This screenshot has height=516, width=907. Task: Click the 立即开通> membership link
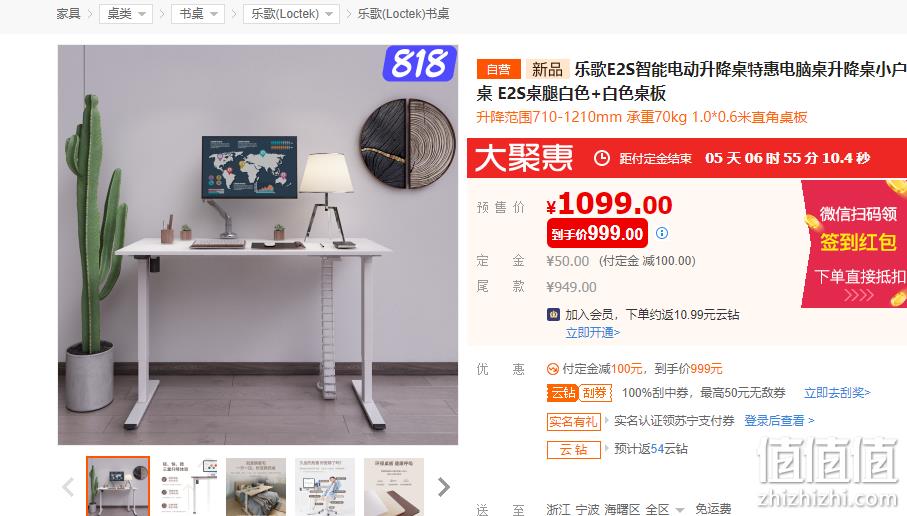coord(592,333)
